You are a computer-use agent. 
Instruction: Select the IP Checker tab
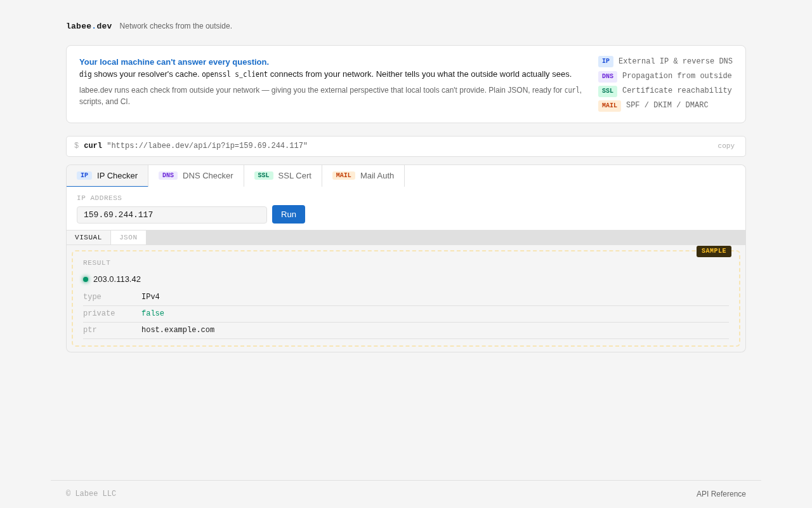pos(107,176)
